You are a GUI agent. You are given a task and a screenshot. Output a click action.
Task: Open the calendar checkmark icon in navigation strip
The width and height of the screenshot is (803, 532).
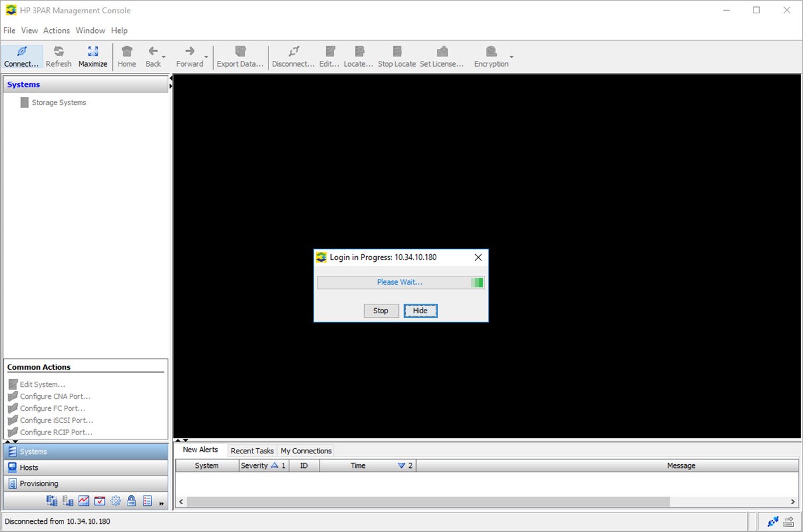(x=100, y=501)
